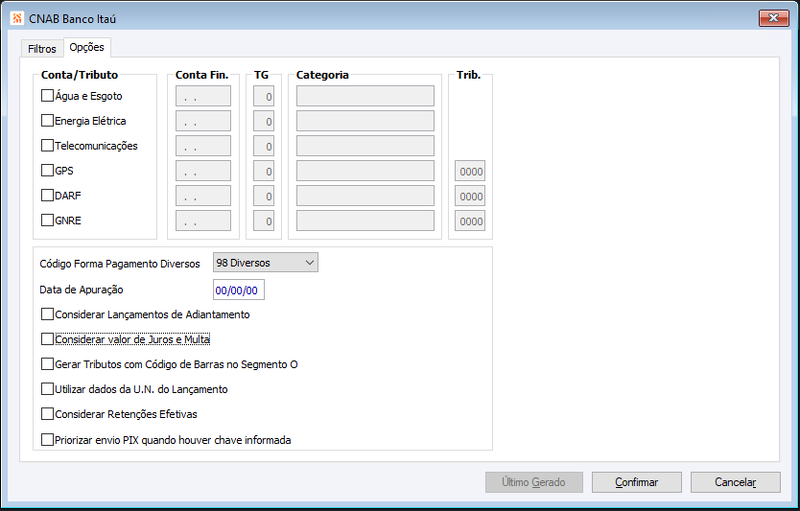Click the Último Gerado button

tap(534, 482)
